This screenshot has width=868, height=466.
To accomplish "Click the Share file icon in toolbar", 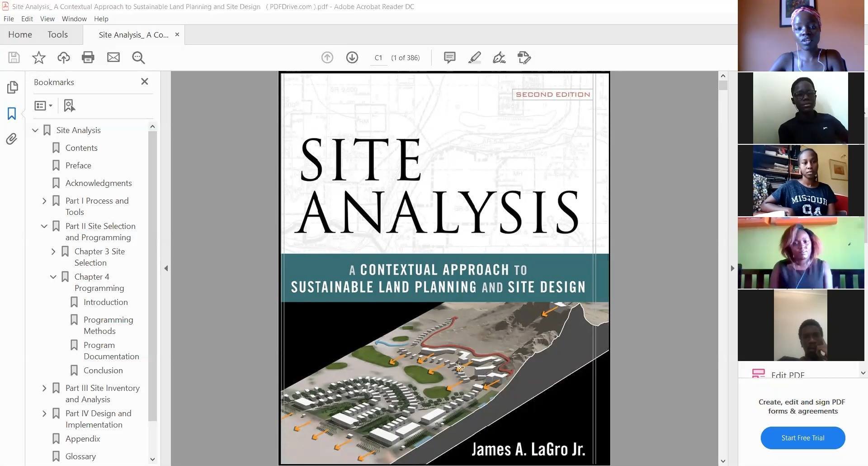I will click(524, 57).
